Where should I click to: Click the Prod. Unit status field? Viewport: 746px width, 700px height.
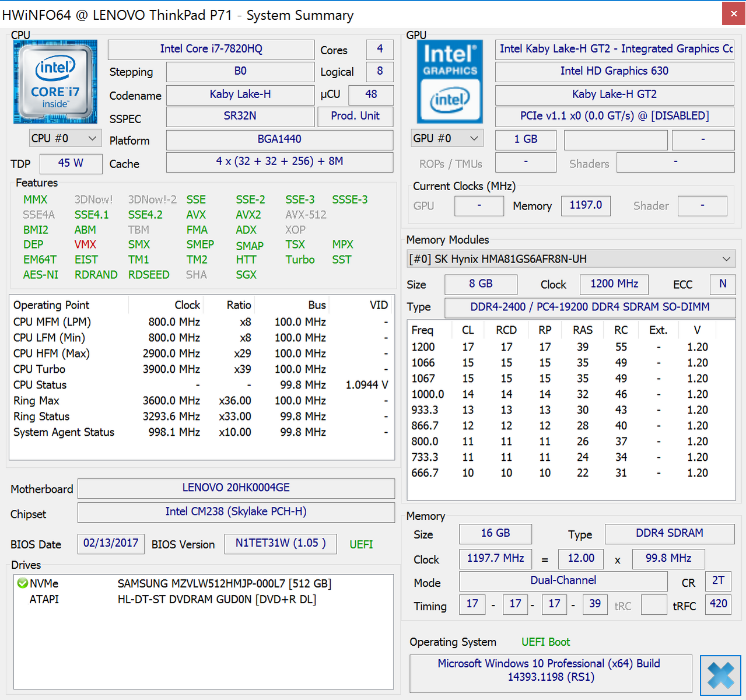(355, 116)
